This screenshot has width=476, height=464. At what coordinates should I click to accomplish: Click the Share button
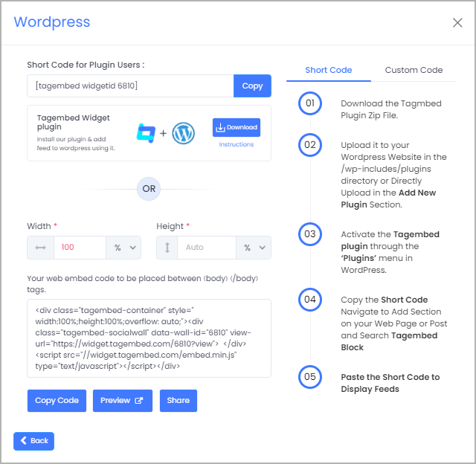coord(178,401)
